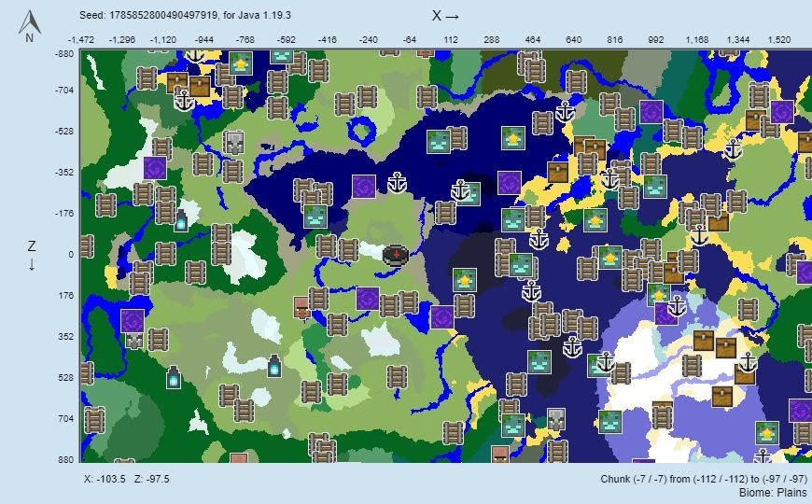This screenshot has width=812, height=504.
Task: Select the ancient city lantern beside the upper-left snowy patch
Action: click(181, 220)
